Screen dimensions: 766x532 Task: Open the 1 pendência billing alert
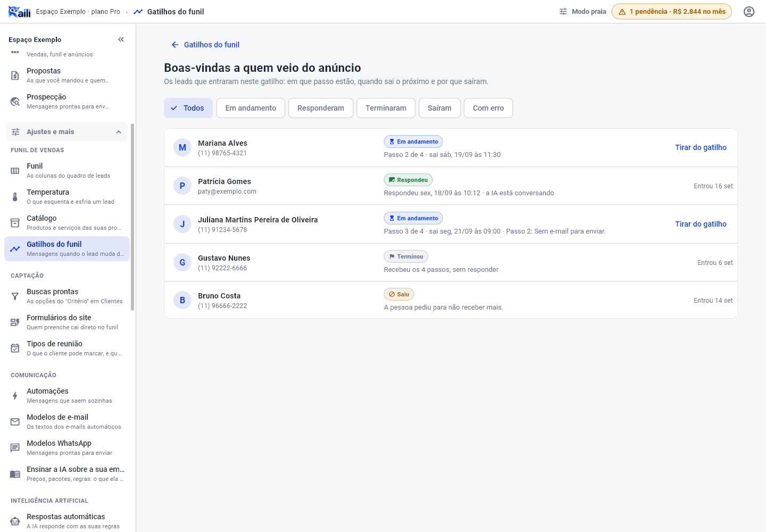click(671, 12)
